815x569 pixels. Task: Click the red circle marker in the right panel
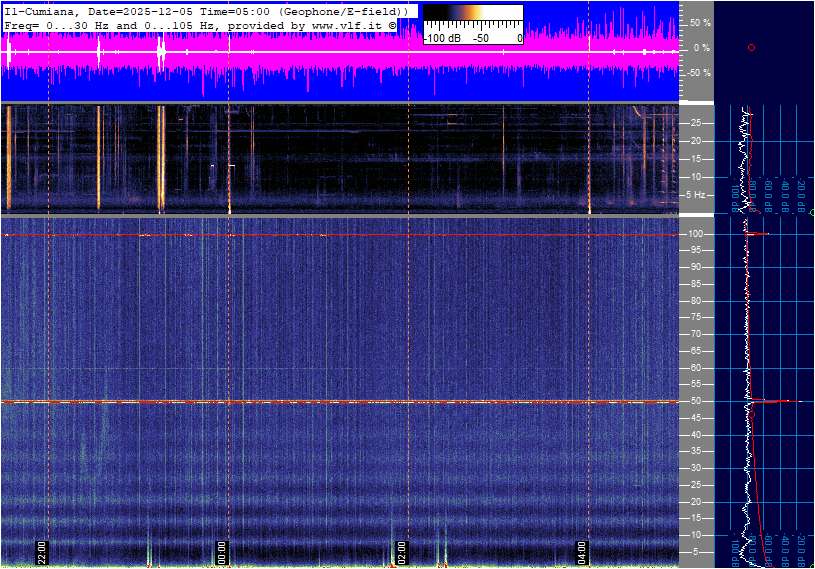[x=751, y=47]
